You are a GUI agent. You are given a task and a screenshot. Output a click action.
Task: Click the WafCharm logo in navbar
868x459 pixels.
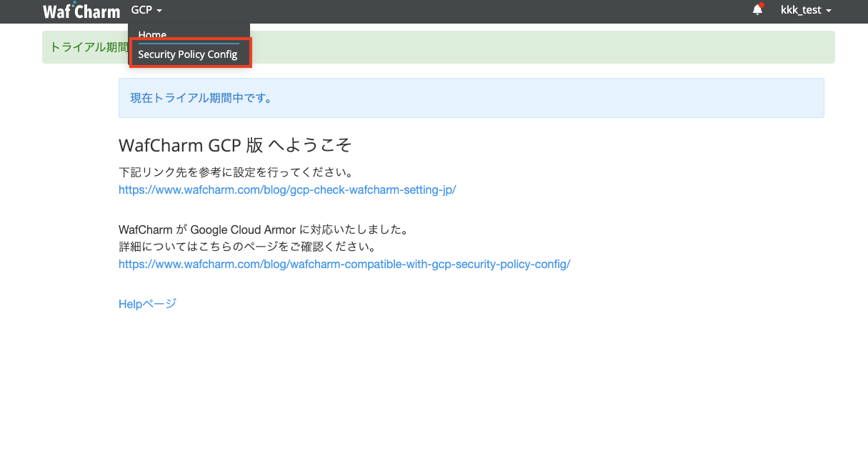tap(81, 11)
